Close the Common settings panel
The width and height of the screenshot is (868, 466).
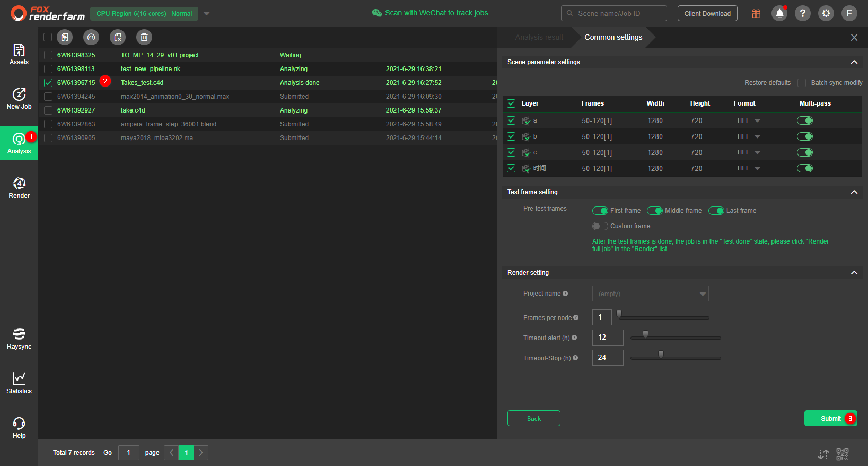pos(854,37)
